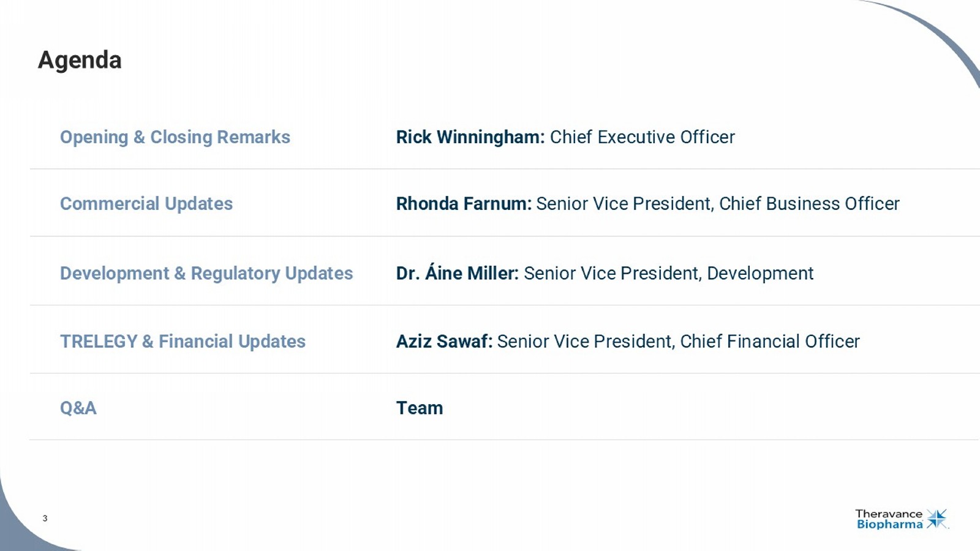Open "TRELEGY & Financial Updates" agenda item
This screenshot has width=980, height=551.
(183, 341)
